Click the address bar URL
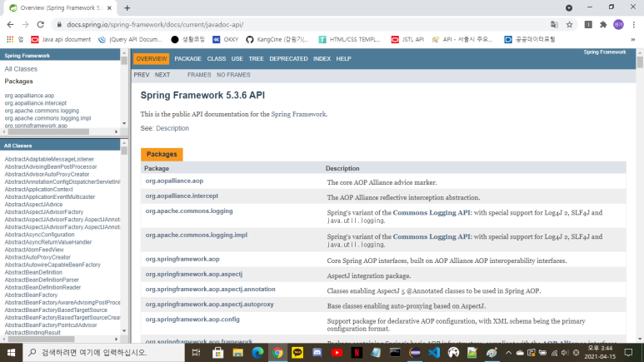 (155, 25)
